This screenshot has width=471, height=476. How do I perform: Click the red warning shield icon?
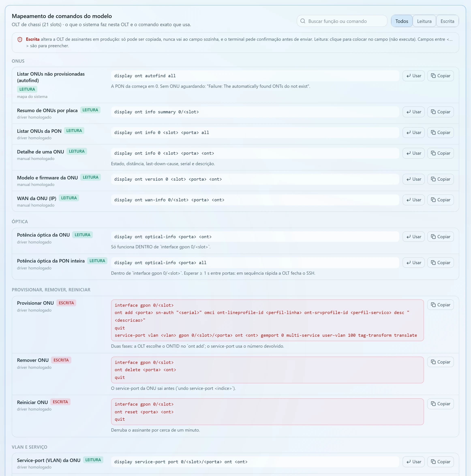pyautogui.click(x=20, y=39)
